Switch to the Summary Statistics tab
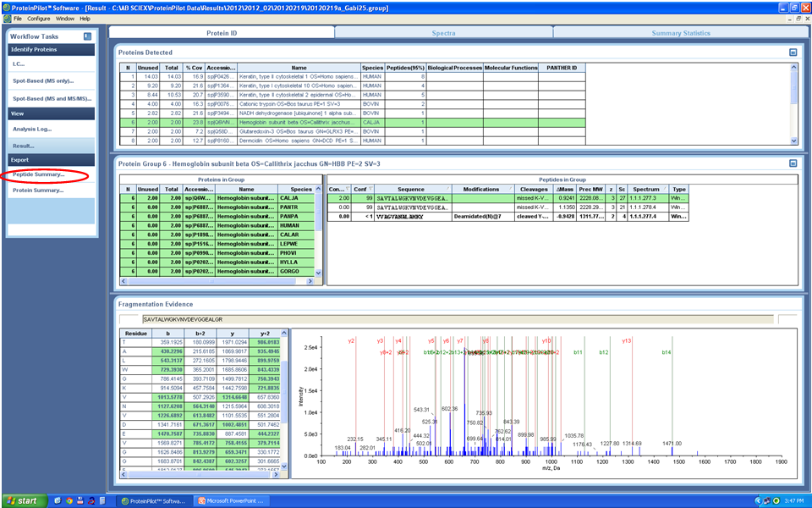 tap(681, 33)
